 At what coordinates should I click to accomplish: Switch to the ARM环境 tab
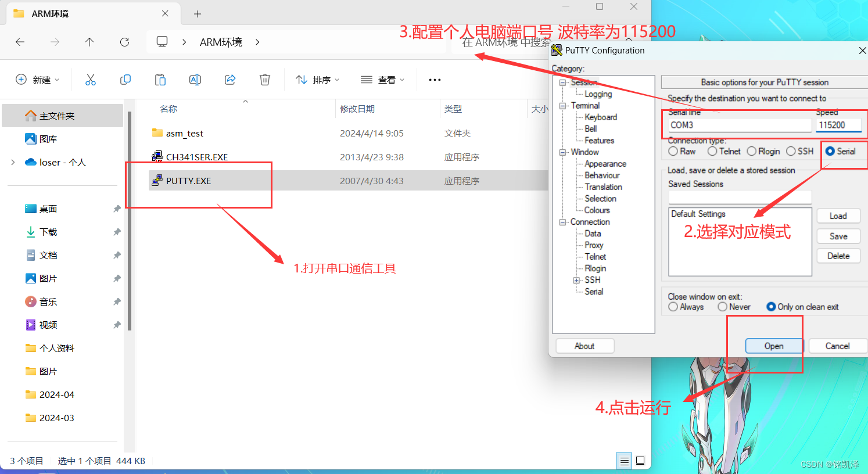click(x=52, y=13)
